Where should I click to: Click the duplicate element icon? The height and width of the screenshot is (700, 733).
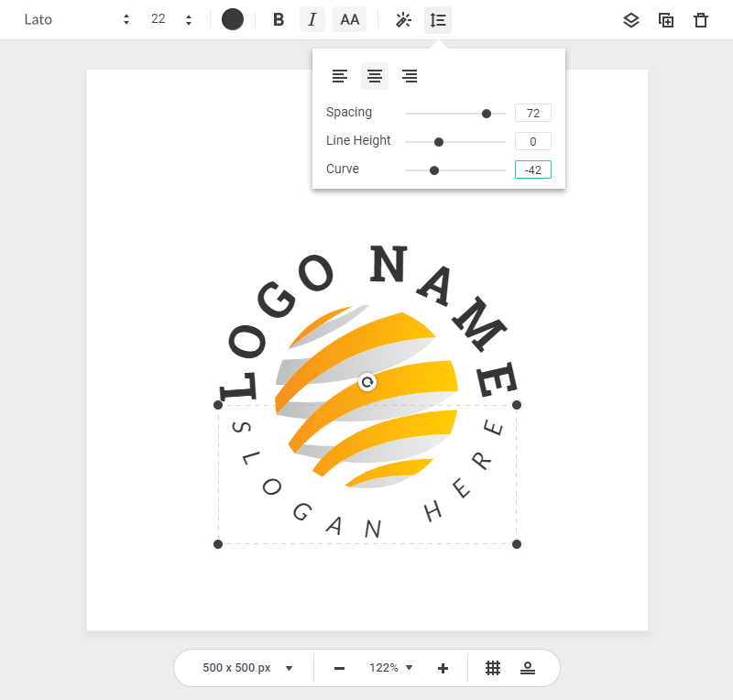(x=666, y=20)
